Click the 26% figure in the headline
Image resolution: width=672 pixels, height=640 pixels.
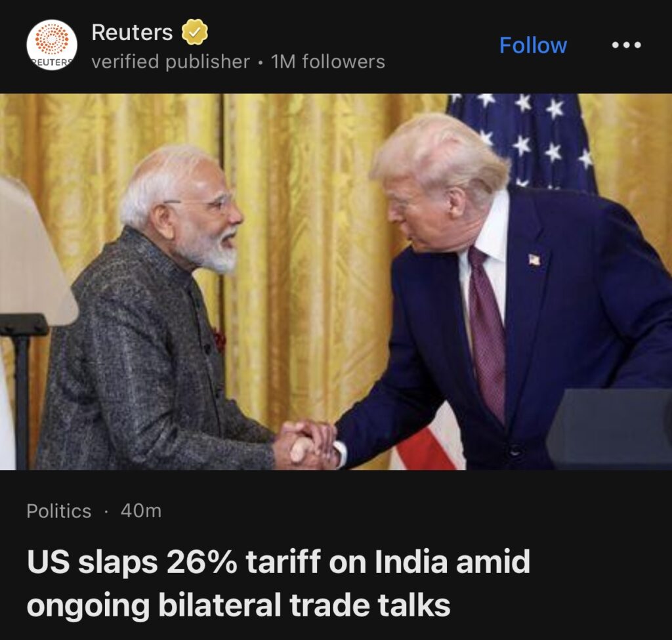click(x=201, y=561)
